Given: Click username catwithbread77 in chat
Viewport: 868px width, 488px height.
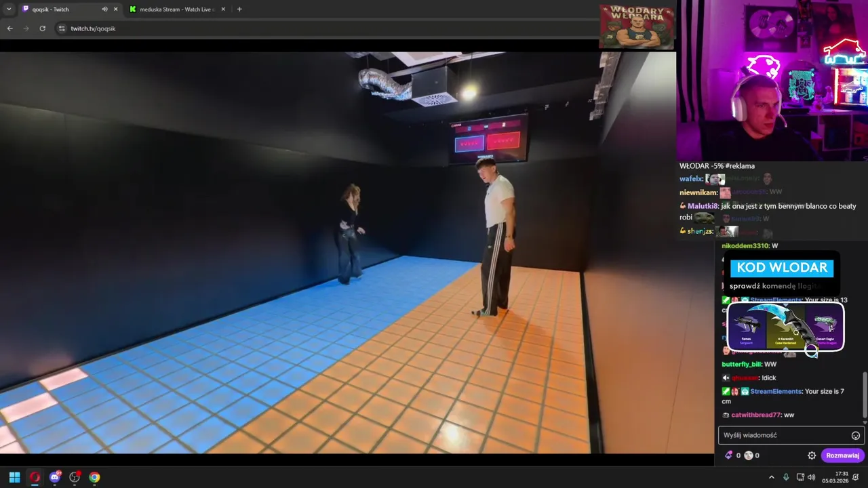Looking at the screenshot, I should [756, 415].
